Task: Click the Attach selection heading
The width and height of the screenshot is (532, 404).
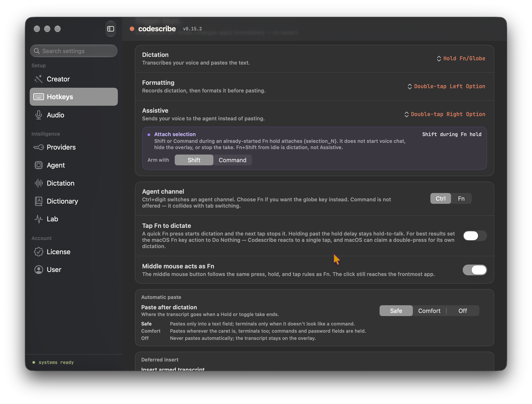Action: (175, 134)
